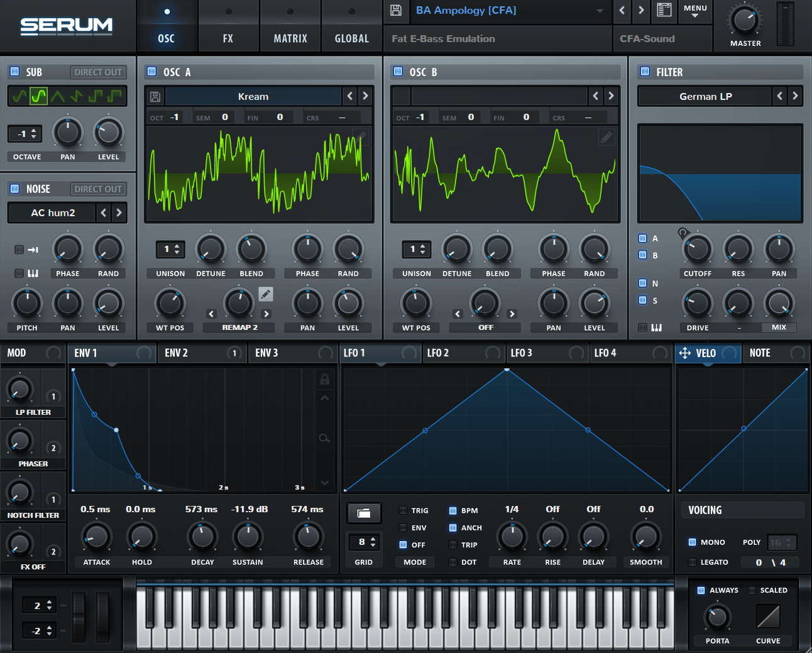This screenshot has width=812, height=653.
Task: Toggle NOISE DIRECT OUT button
Action: pyautogui.click(x=98, y=189)
